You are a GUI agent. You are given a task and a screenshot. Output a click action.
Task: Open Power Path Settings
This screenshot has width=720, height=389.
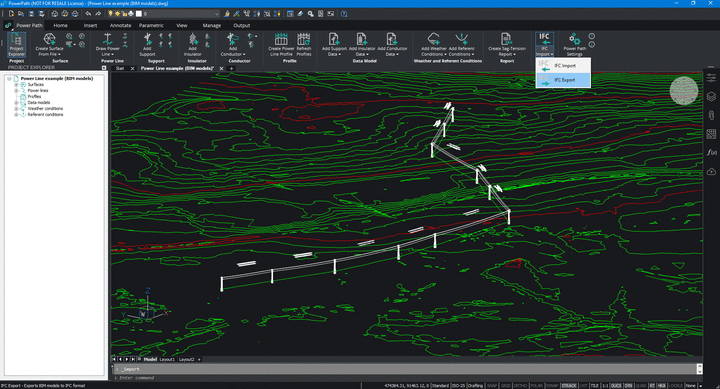point(574,44)
